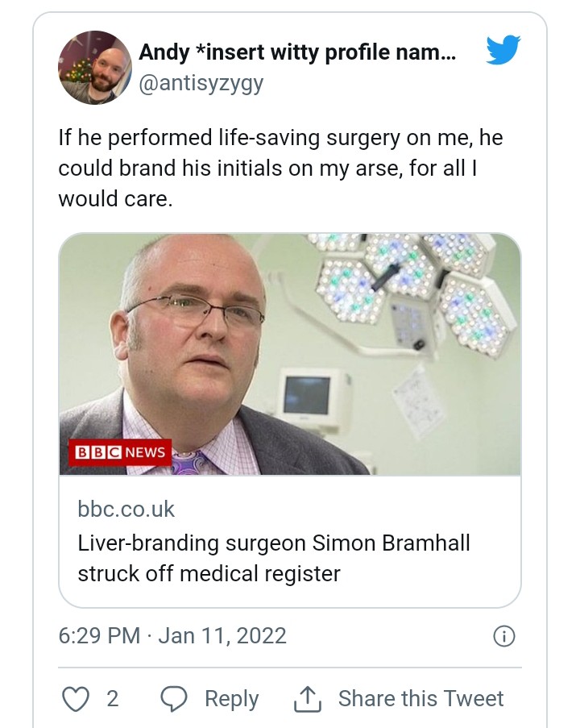Open the bbc.co.uk domain link

(x=126, y=509)
